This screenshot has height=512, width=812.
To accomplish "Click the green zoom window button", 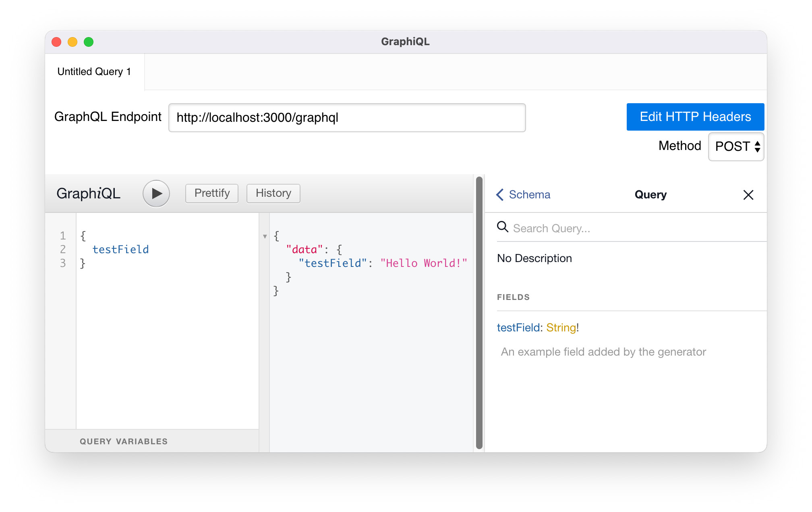I will [89, 42].
